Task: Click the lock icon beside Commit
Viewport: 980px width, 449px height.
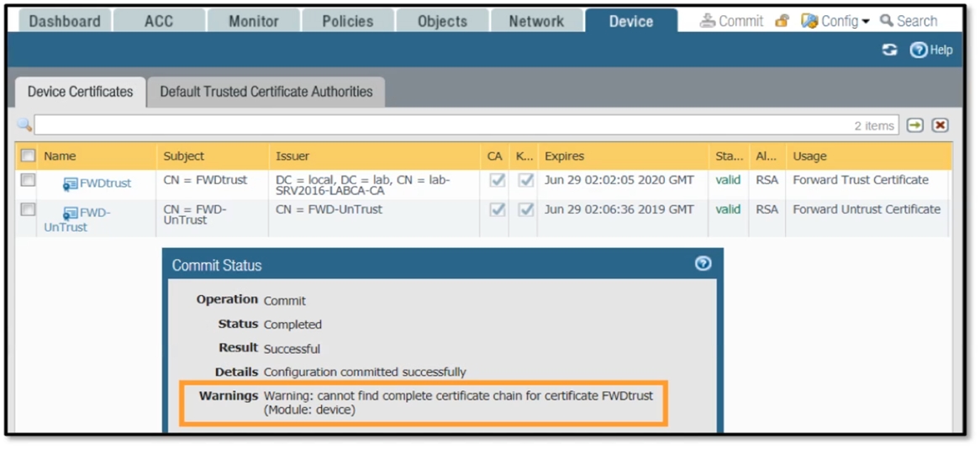Action: point(782,21)
